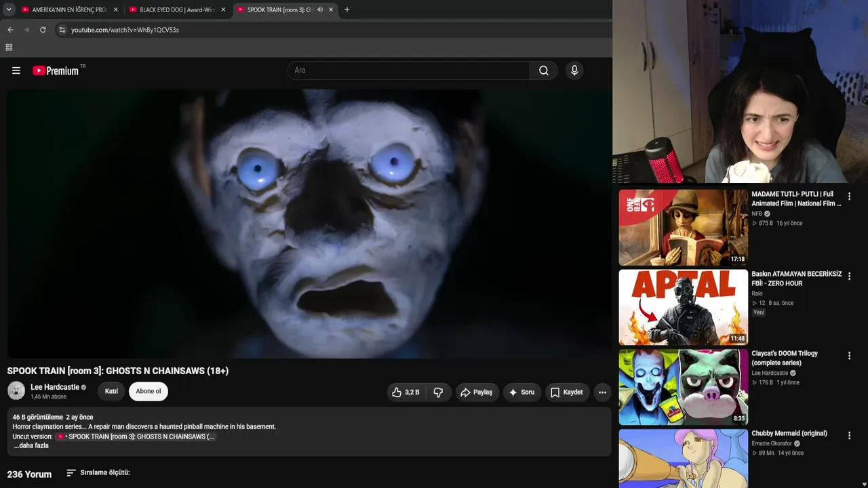The height and width of the screenshot is (488, 868).
Task: Close the SPOOK TRAIN tab
Action: coord(330,10)
